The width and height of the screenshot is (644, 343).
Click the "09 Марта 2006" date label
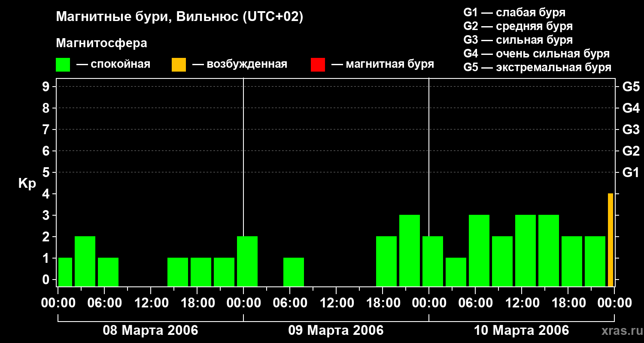point(336,331)
